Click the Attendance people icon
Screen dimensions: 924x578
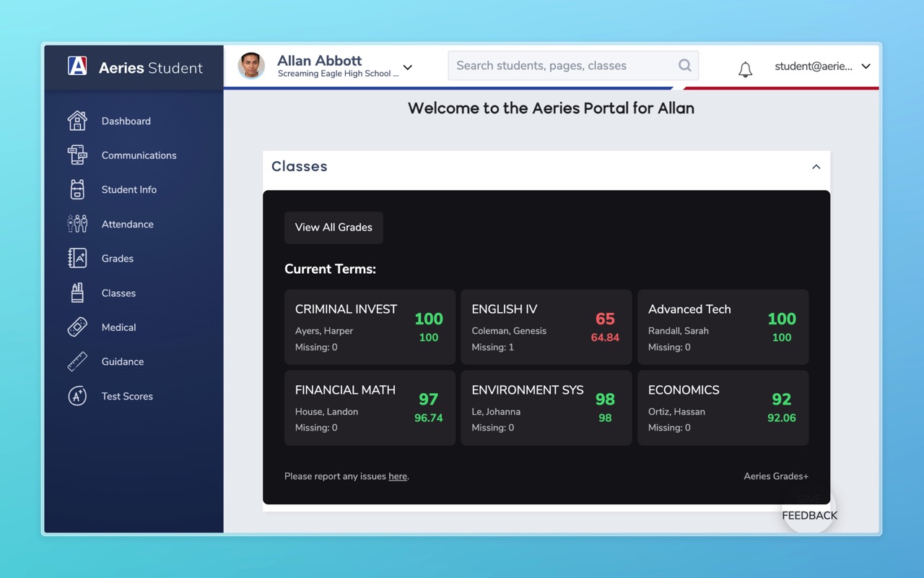77,224
